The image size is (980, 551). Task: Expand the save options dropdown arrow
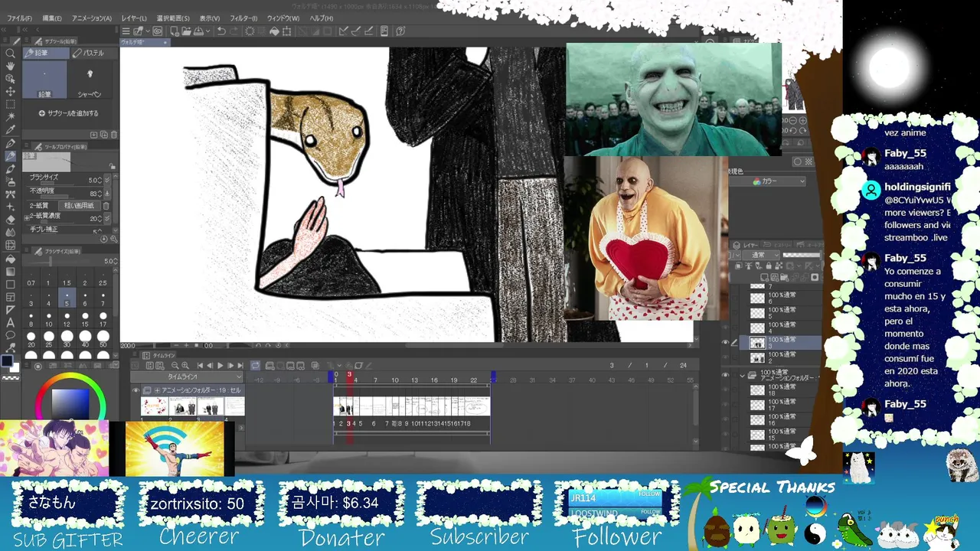207,31
